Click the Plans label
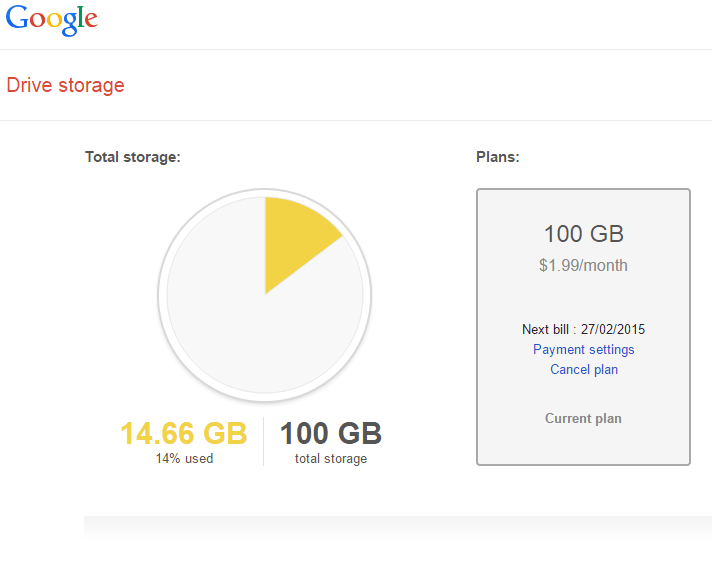712x562 pixels. (497, 157)
